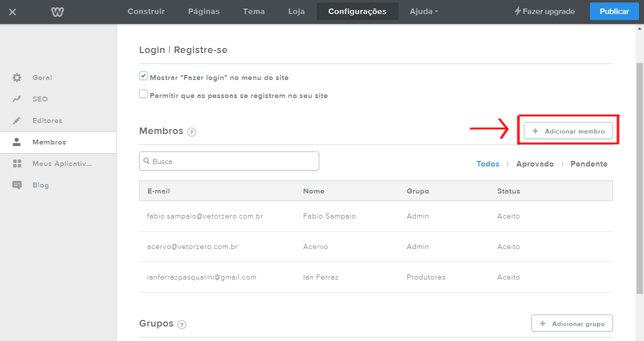Click help icon next to Grupos
The image size is (644, 341).
[182, 324]
